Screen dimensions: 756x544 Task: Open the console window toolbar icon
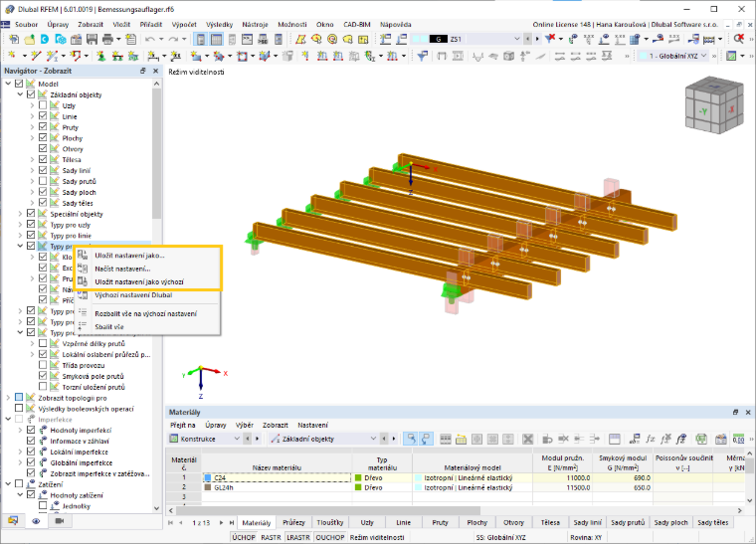(248, 39)
